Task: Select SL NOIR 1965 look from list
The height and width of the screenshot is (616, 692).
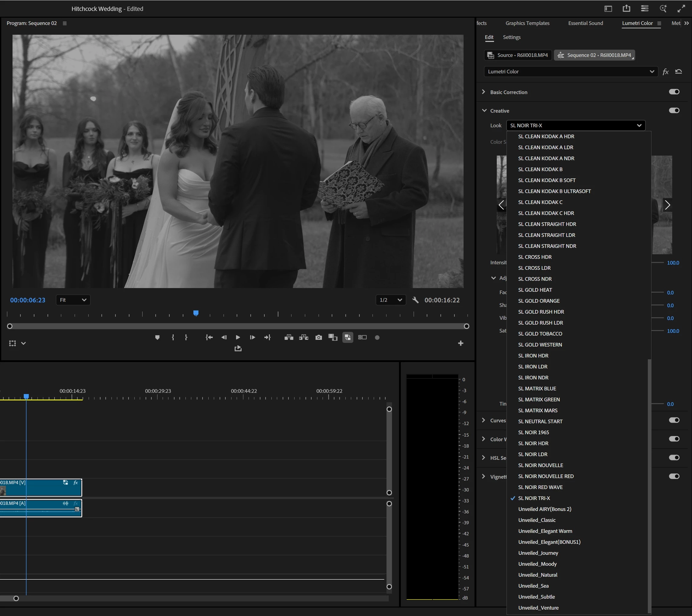Action: click(533, 432)
